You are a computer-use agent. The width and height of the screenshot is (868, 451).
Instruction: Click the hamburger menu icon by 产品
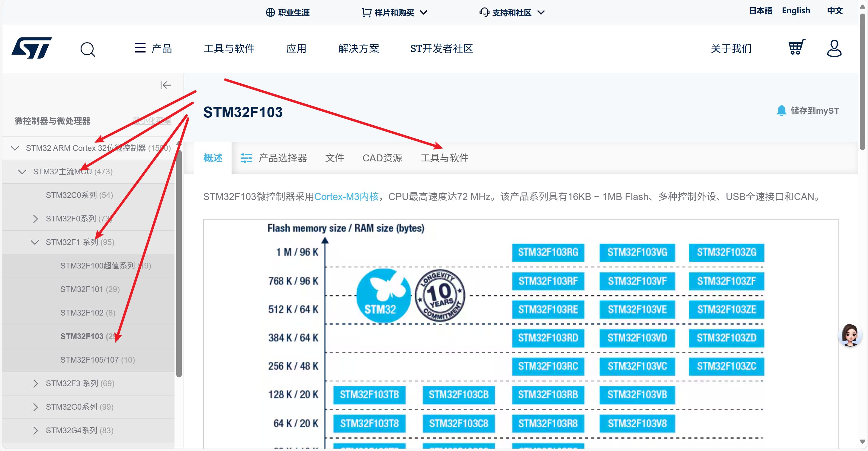pyautogui.click(x=140, y=48)
